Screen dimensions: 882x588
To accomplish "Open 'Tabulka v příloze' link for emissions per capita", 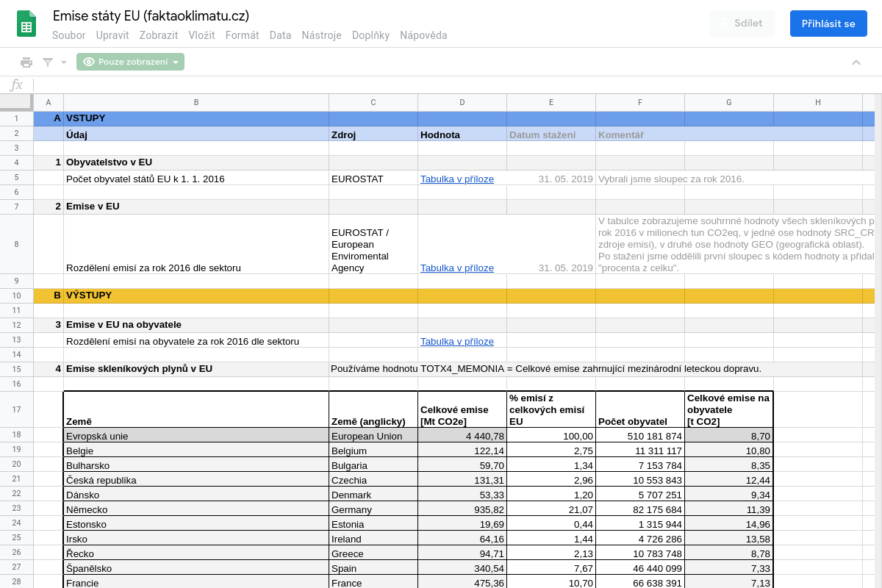I will [x=457, y=341].
